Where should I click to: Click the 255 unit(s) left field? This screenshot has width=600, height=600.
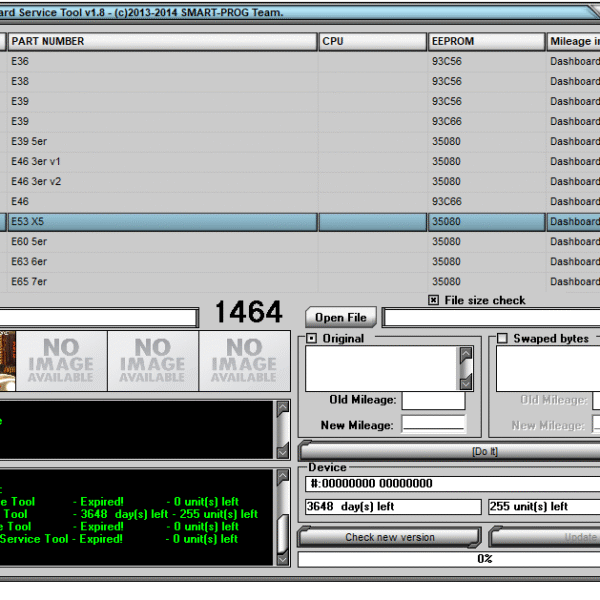pyautogui.click(x=544, y=507)
